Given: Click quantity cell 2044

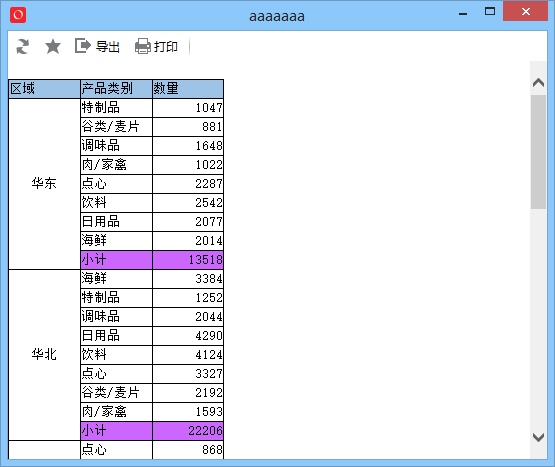Looking at the screenshot, I should [x=188, y=317].
